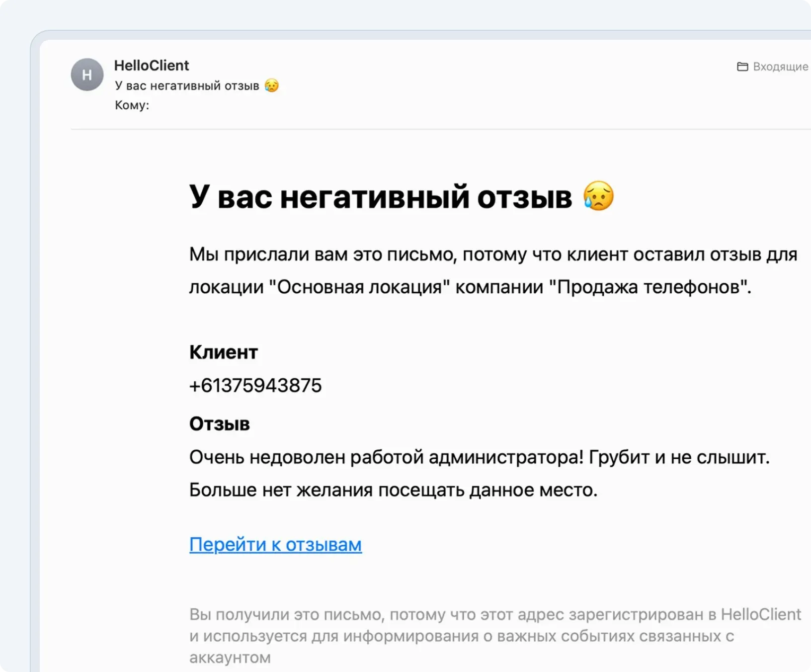Click the emoji in the subject line preview

coord(271,85)
